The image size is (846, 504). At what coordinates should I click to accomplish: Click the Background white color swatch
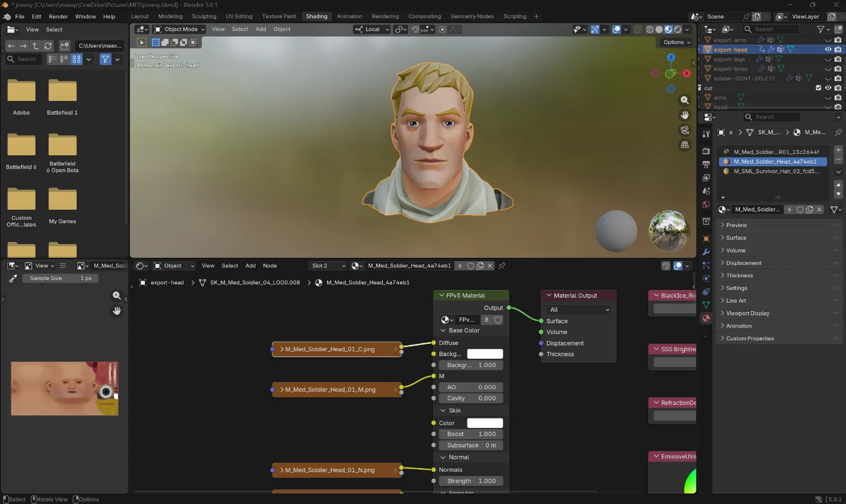[x=485, y=354]
